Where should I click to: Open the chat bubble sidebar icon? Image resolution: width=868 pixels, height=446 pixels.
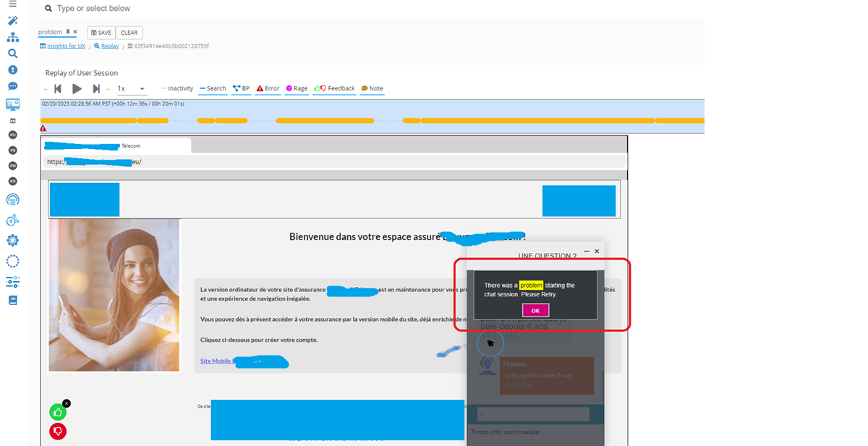12,87
